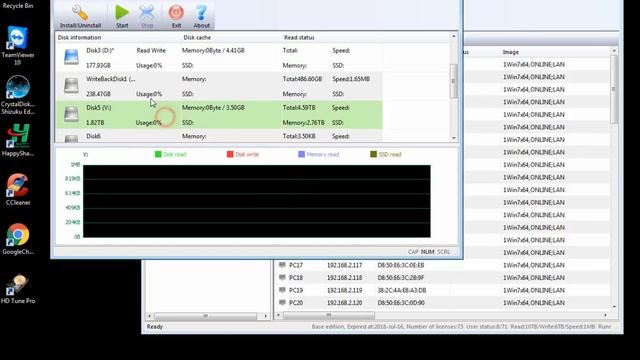
Task: Click the PC19 computer icon in client list
Action: tap(282, 290)
